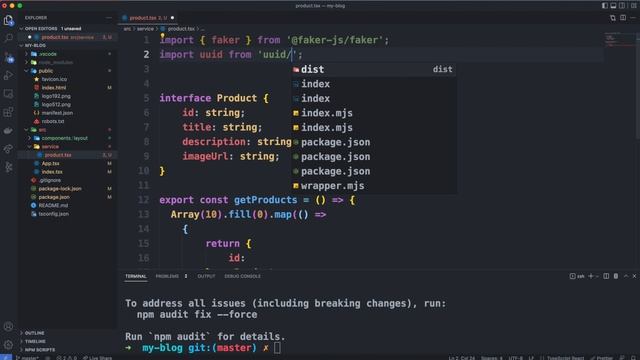640x360 pixels.
Task: Click the Prettier status bar item
Action: click(602, 358)
